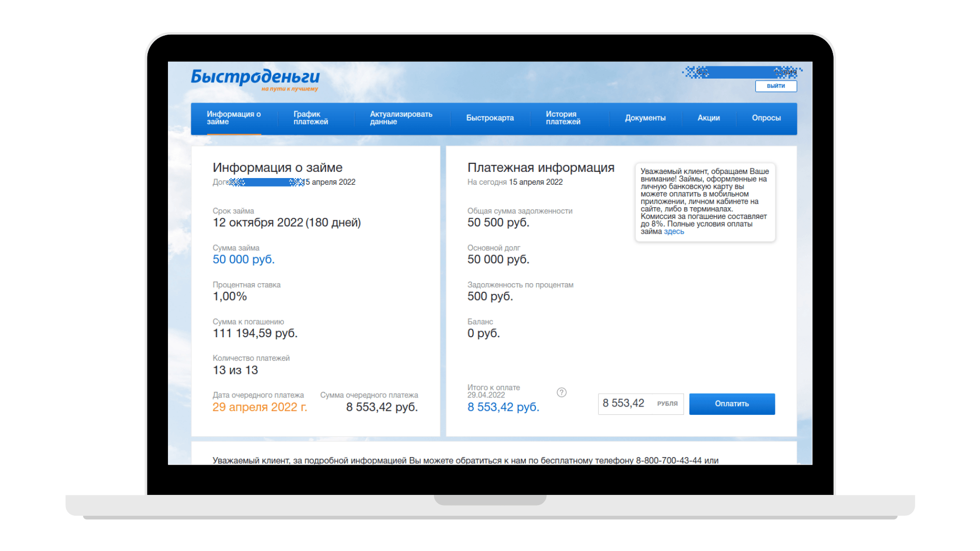980x551 pixels.
Task: Select the Актуализировать данные tab
Action: pos(401,118)
